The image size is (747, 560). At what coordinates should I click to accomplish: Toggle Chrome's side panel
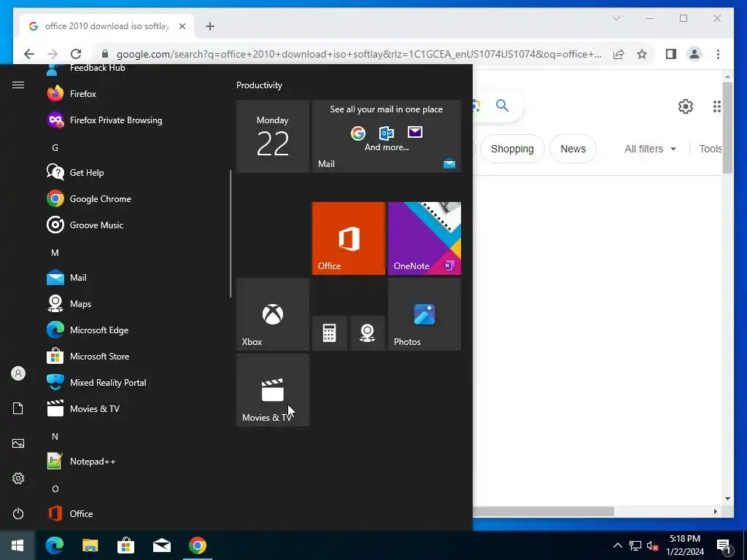[671, 54]
